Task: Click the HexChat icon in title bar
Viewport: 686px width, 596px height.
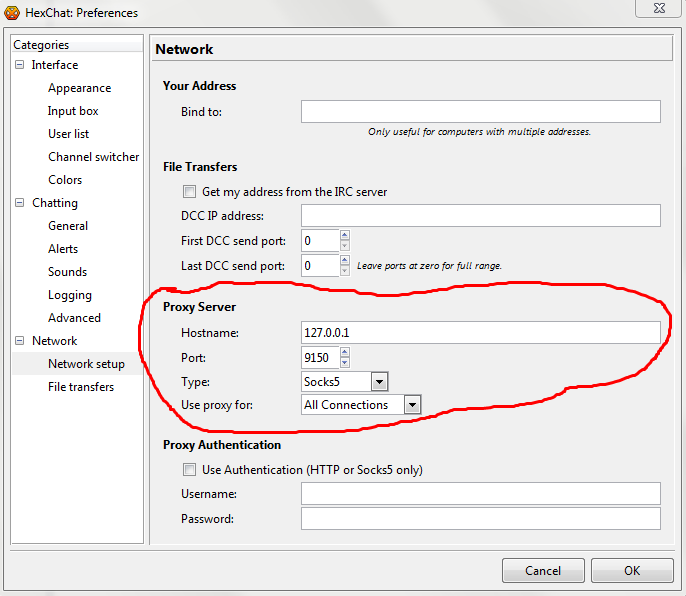Action: click(x=12, y=13)
